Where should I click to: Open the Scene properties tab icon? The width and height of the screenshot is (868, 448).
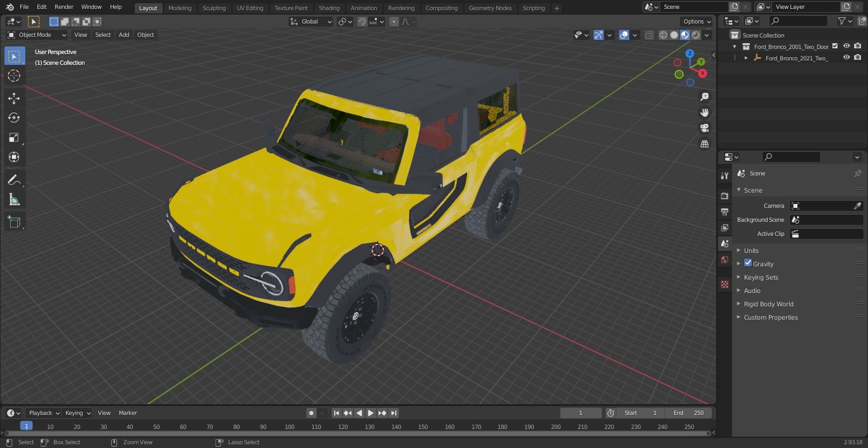click(x=724, y=243)
